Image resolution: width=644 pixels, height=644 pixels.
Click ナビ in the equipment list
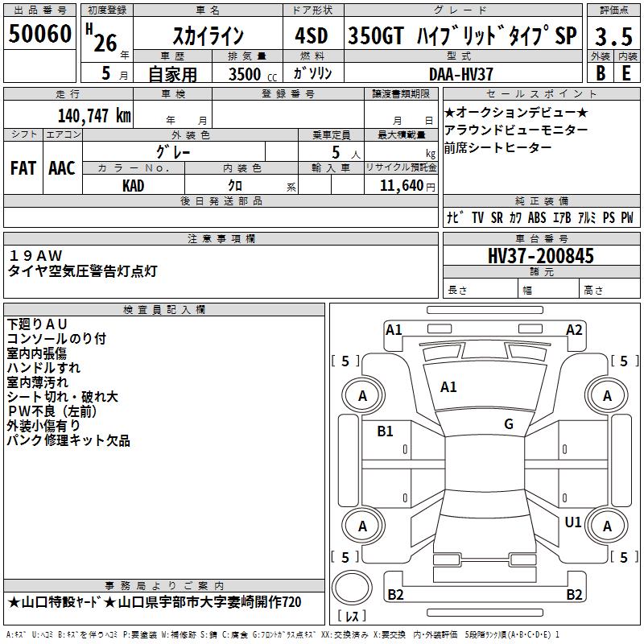455,217
